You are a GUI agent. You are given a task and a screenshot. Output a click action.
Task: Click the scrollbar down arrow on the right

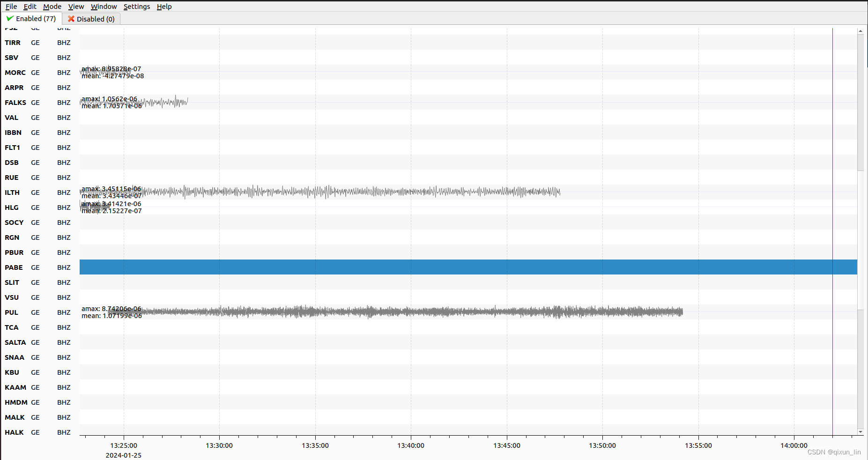point(861,432)
